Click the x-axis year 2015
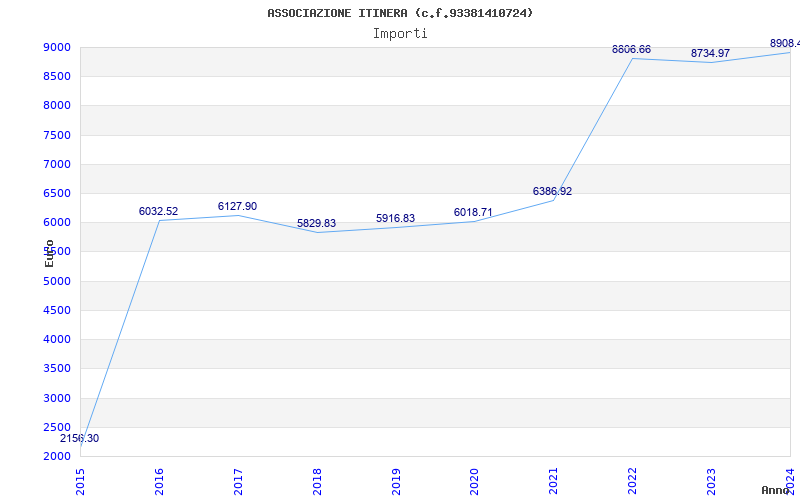Viewport: 800px width, 500px height. [80, 482]
